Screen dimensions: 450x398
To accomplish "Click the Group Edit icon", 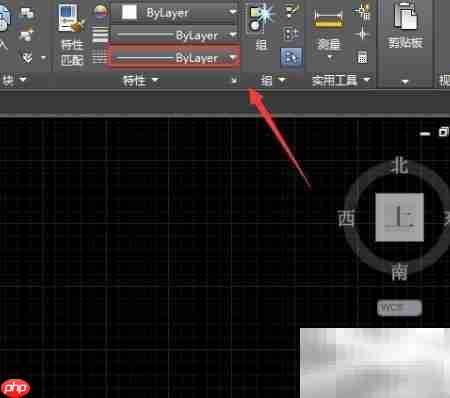I will [291, 34].
